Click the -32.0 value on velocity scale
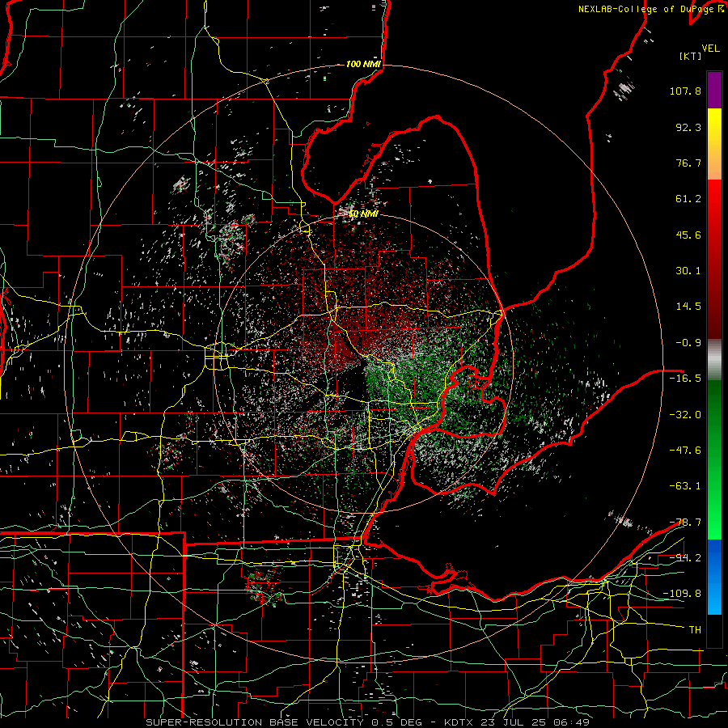 [x=685, y=414]
